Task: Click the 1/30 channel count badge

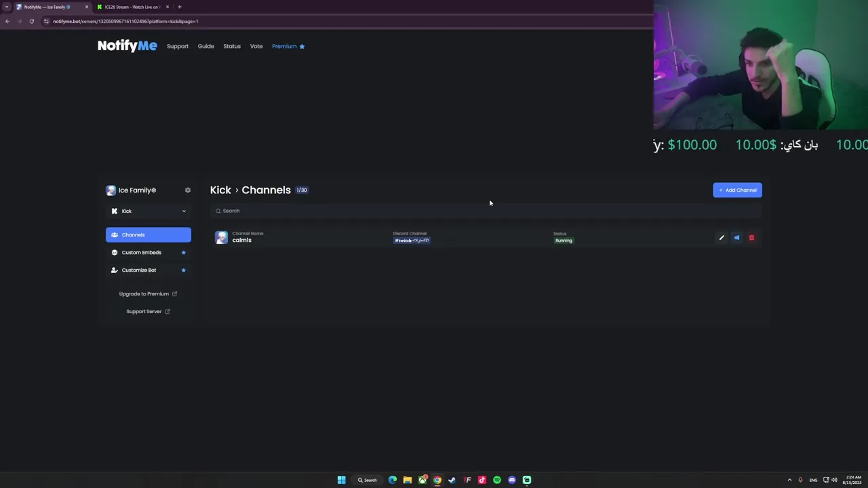Action: click(x=302, y=190)
